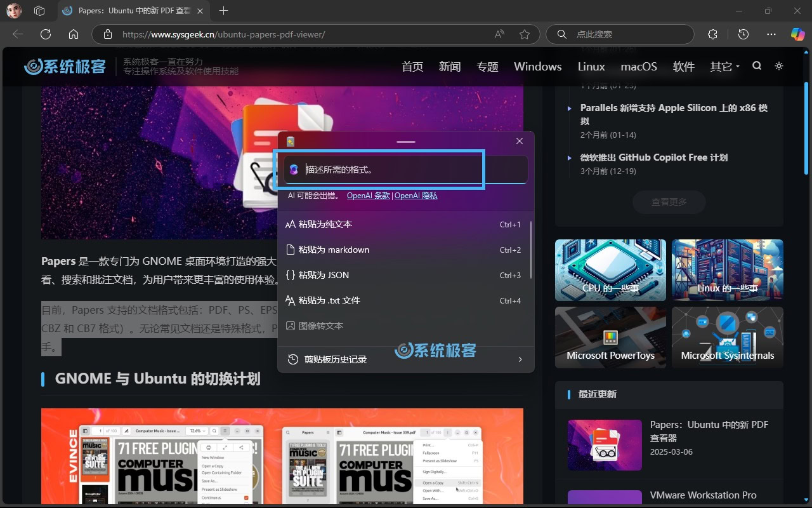Open Papers：Ubuntu 中的新 PDF 查看器 title link
812x508 pixels.
pos(709,431)
